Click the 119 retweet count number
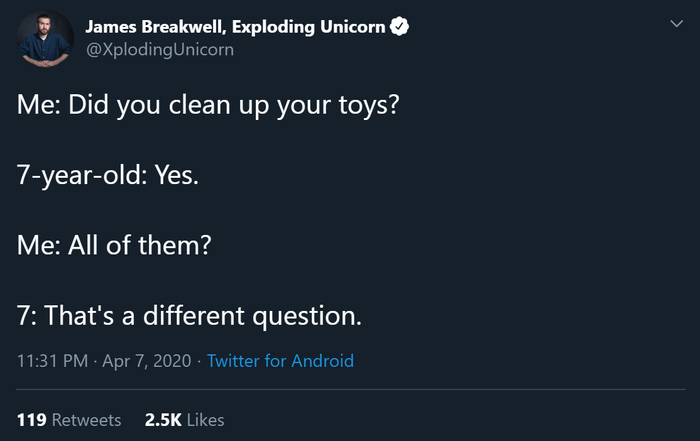This screenshot has width=700, height=441. click(32, 420)
